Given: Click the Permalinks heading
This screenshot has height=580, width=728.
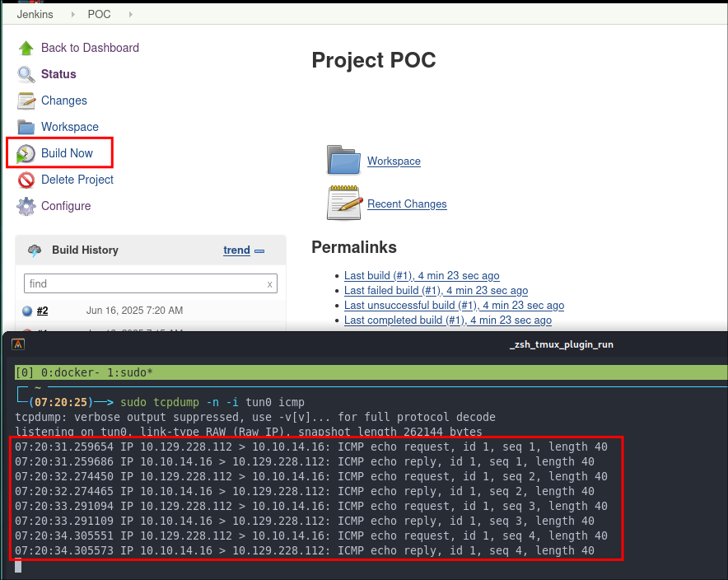Looking at the screenshot, I should point(354,247).
